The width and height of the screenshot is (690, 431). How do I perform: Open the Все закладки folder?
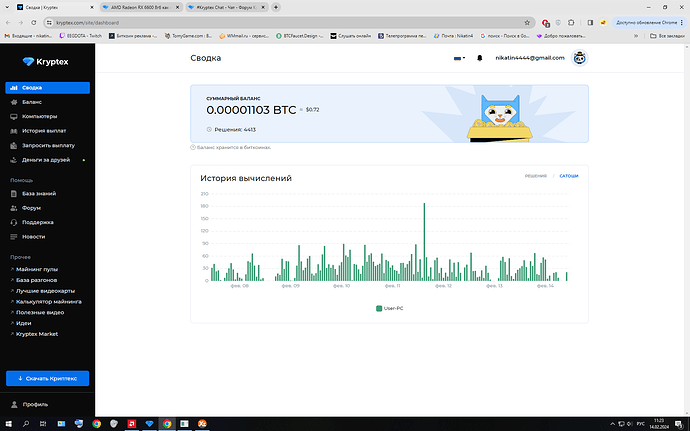(x=667, y=36)
